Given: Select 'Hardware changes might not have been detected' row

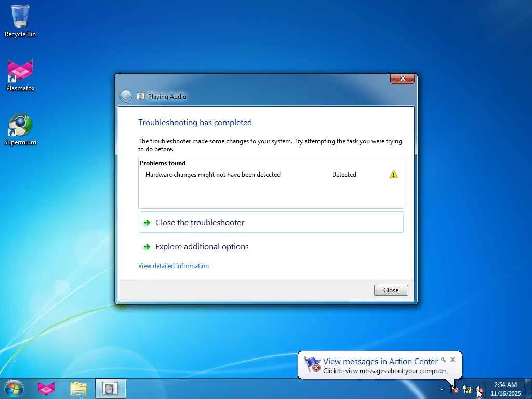Looking at the screenshot, I should [271, 175].
